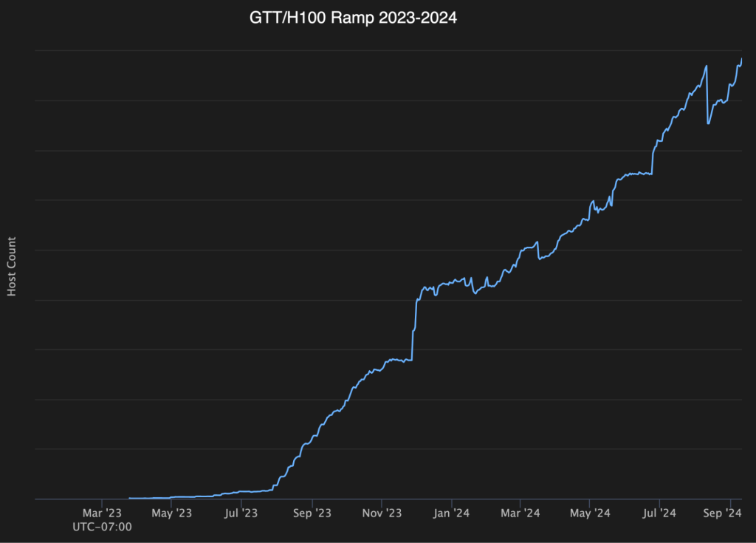
Task: Select the Sep '23 x-axis label
Action: 312,513
